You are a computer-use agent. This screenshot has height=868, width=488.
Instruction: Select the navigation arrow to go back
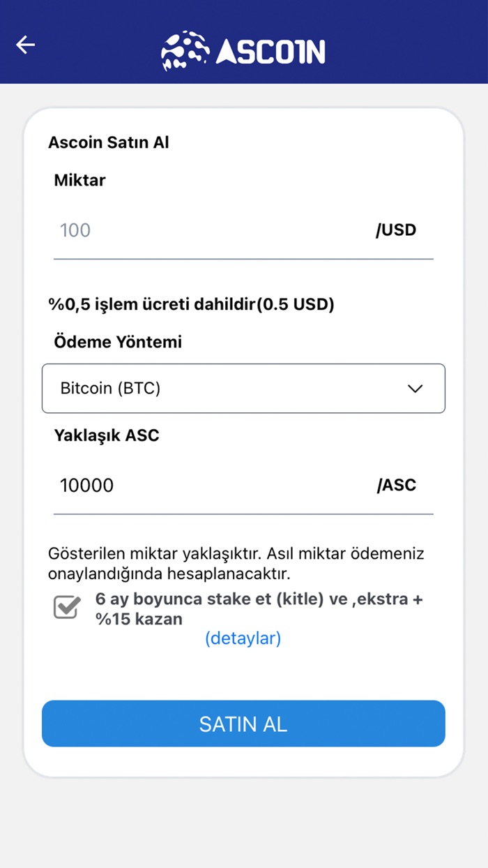[x=25, y=45]
